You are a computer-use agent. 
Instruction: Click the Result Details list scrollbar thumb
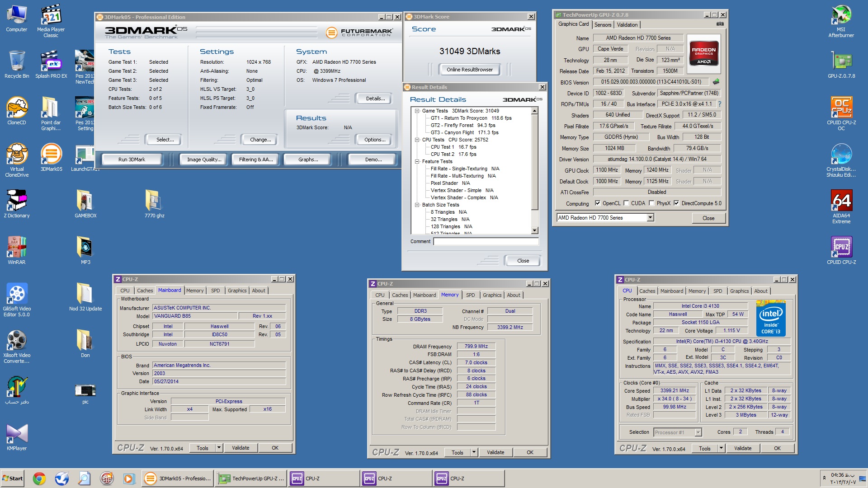coord(535,163)
